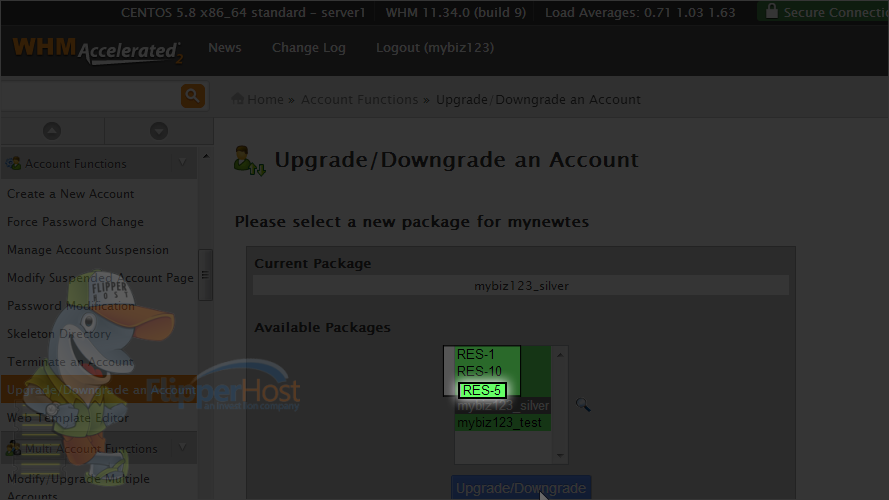Open the News menu item
Image resolution: width=889 pixels, height=500 pixels.
click(x=225, y=48)
